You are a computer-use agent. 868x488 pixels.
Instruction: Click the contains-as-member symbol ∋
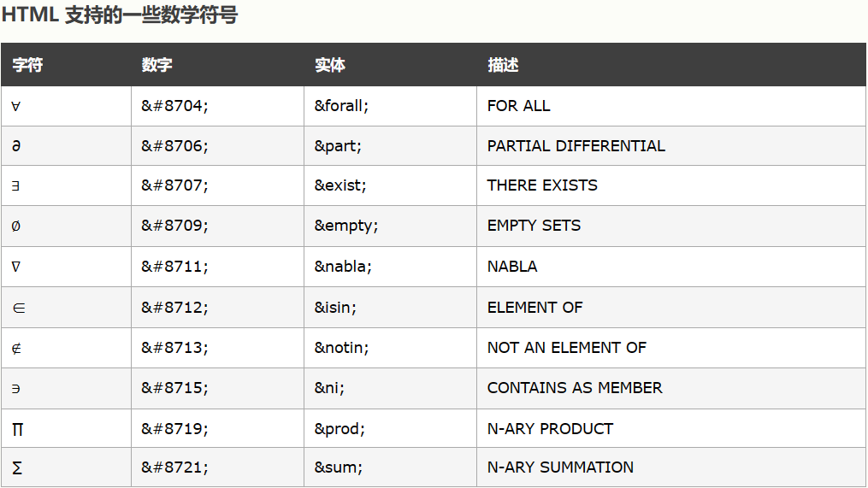pyautogui.click(x=16, y=388)
